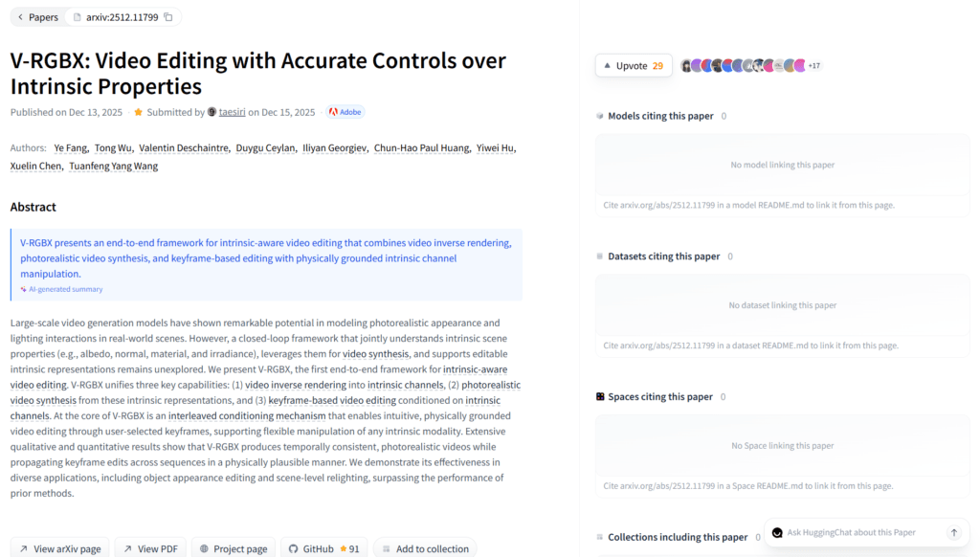The width and height of the screenshot is (980, 557).
Task: Open submitter taesiri's profile
Action: coord(232,112)
